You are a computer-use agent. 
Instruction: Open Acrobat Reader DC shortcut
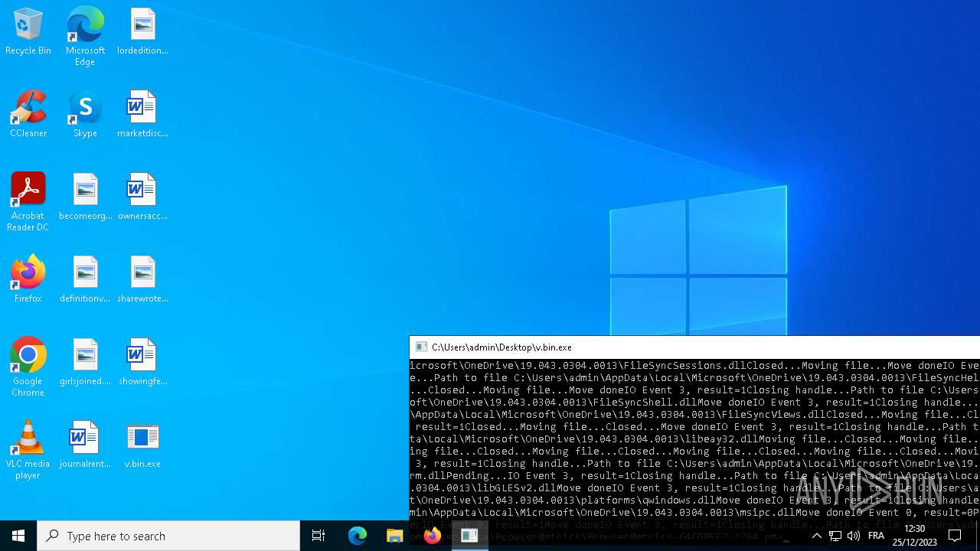pos(28,202)
